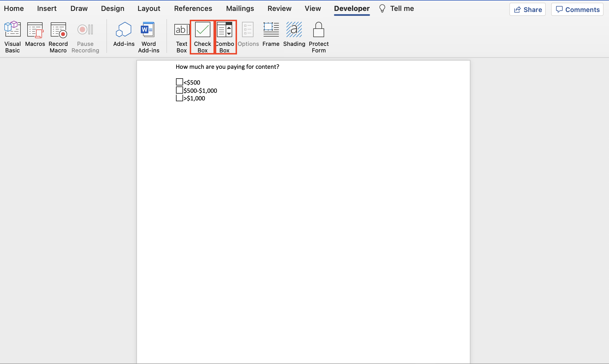Tick the <$500 checkbox
The width and height of the screenshot is (609, 364).
tap(179, 82)
